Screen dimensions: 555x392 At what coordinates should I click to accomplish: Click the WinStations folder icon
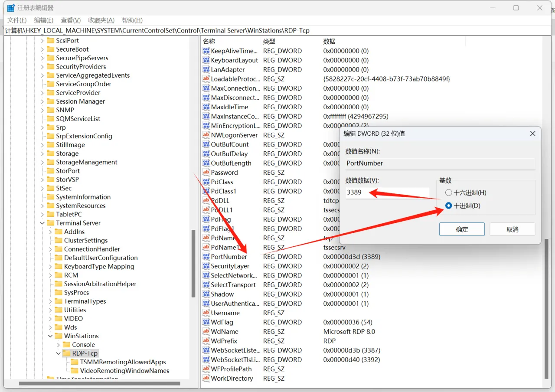pyautogui.click(x=59, y=336)
